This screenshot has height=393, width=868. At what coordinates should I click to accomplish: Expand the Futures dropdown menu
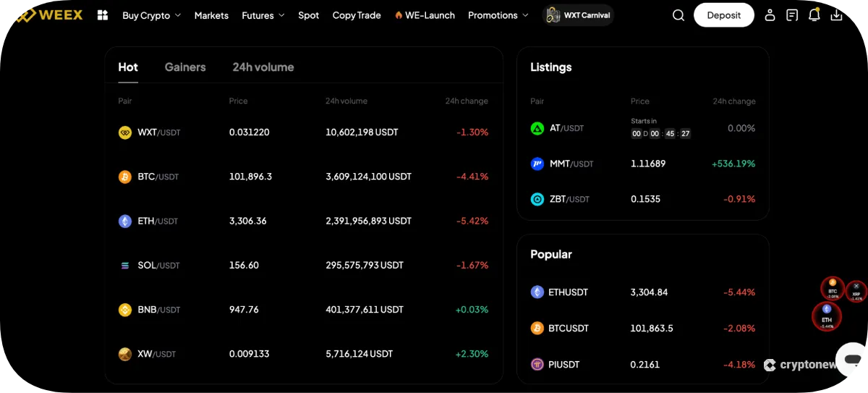click(x=263, y=15)
